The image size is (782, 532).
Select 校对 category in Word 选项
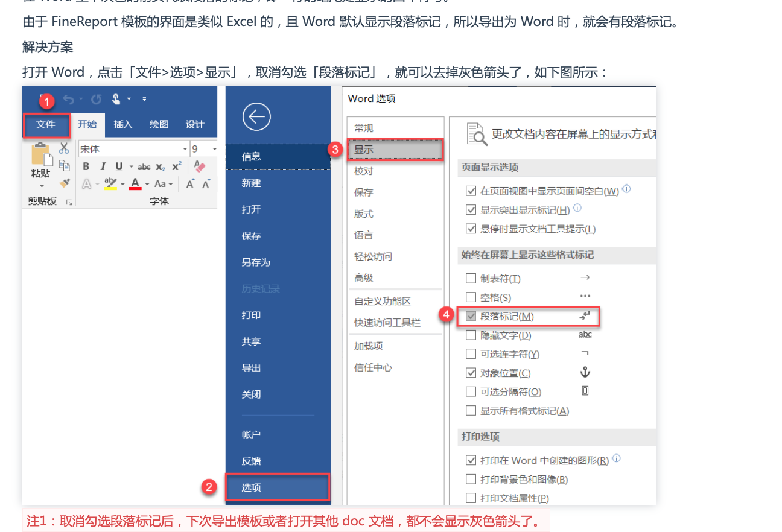(x=396, y=171)
